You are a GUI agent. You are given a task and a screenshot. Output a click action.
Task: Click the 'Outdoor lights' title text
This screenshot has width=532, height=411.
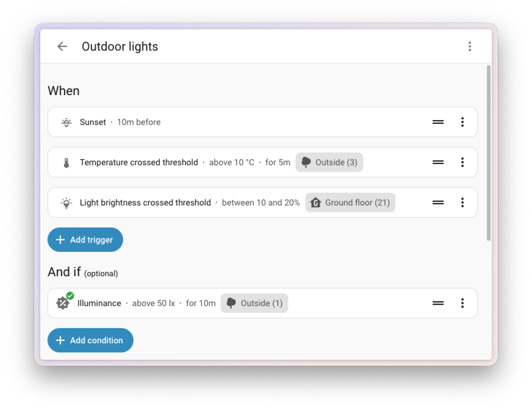point(120,46)
